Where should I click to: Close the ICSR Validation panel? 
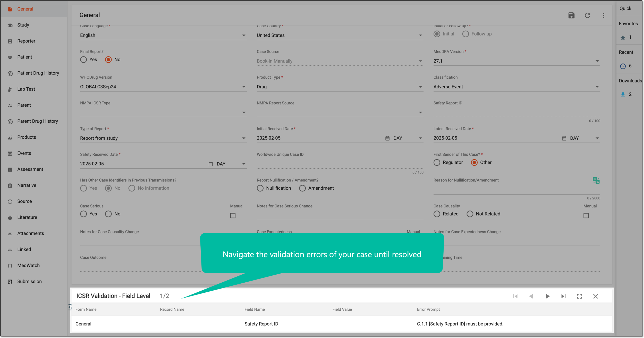click(x=595, y=296)
